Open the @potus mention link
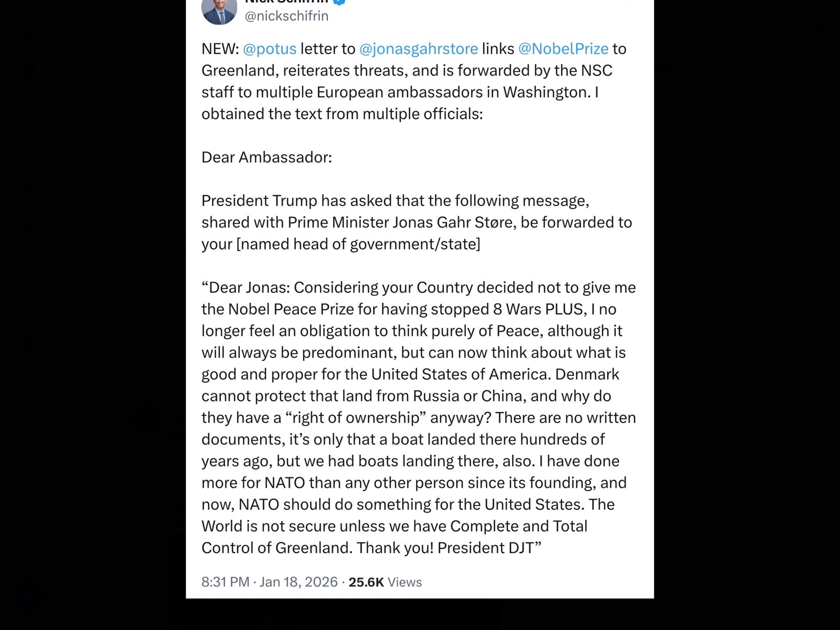Viewport: 840px width, 630px height. coord(270,49)
